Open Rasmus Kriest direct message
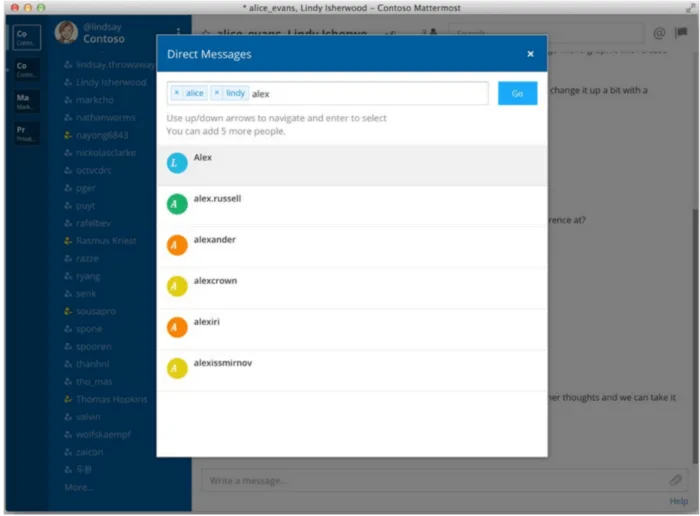 [x=100, y=241]
